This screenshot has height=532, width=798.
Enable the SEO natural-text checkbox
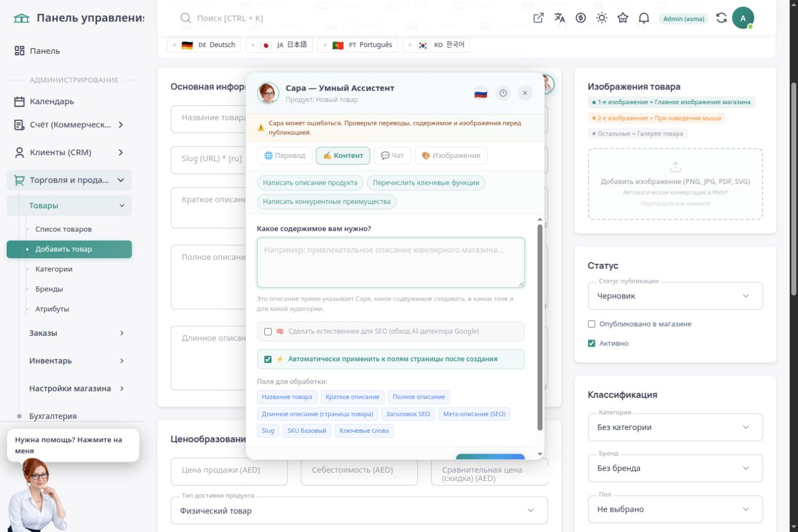(268, 332)
